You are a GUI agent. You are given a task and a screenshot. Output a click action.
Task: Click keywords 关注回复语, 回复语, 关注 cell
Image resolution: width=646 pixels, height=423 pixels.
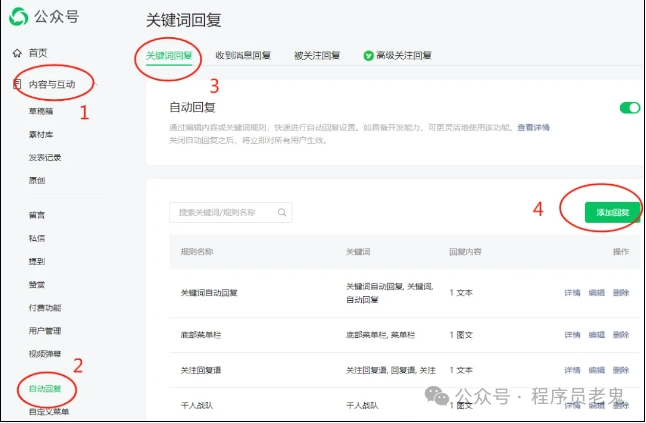(391, 370)
